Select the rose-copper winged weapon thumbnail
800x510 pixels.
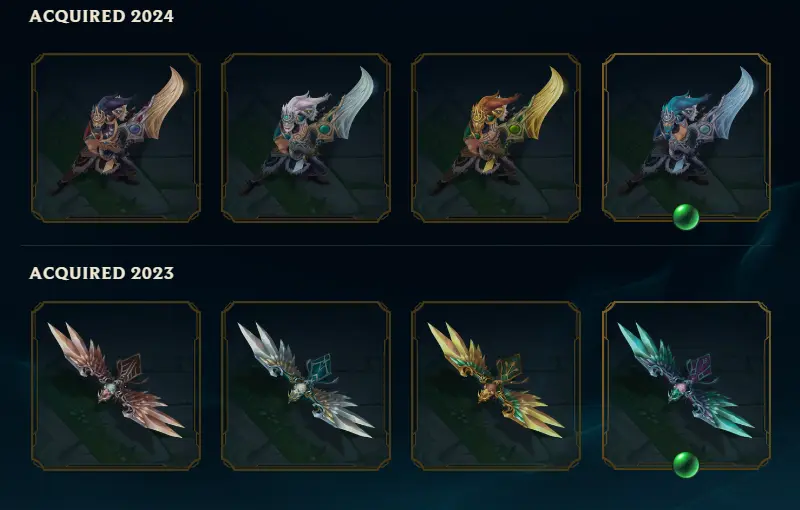point(116,386)
